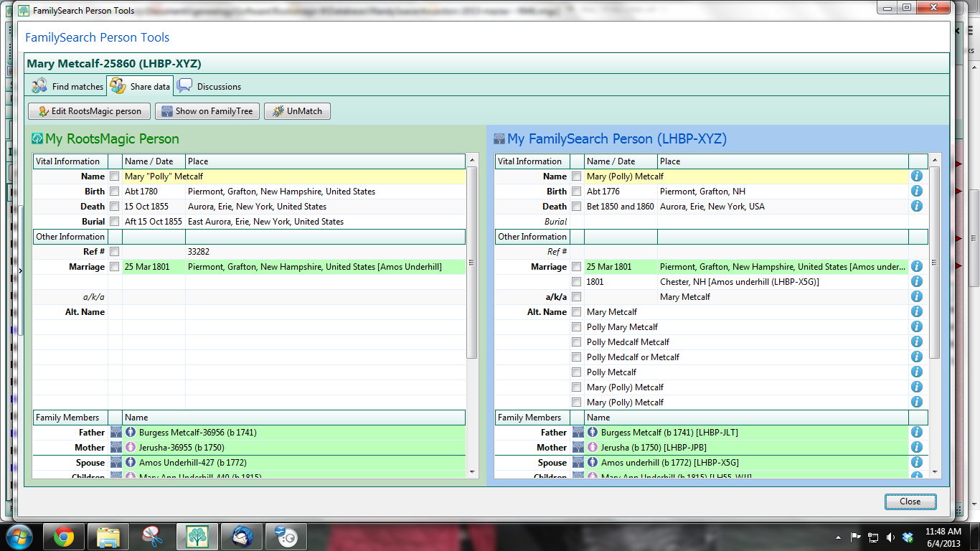
Task: Check the Marriage checkbox in the FamilySearch panel
Action: [x=576, y=266]
